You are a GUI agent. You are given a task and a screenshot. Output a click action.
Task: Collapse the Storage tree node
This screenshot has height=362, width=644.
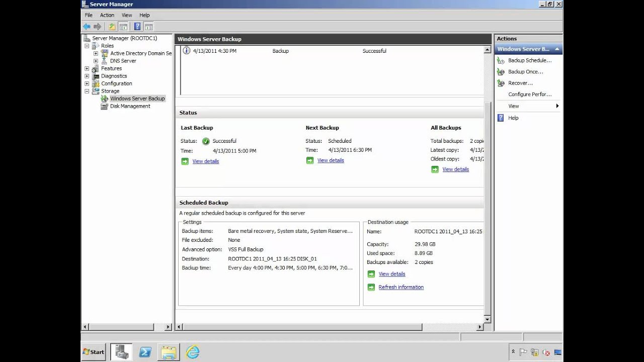pos(87,91)
